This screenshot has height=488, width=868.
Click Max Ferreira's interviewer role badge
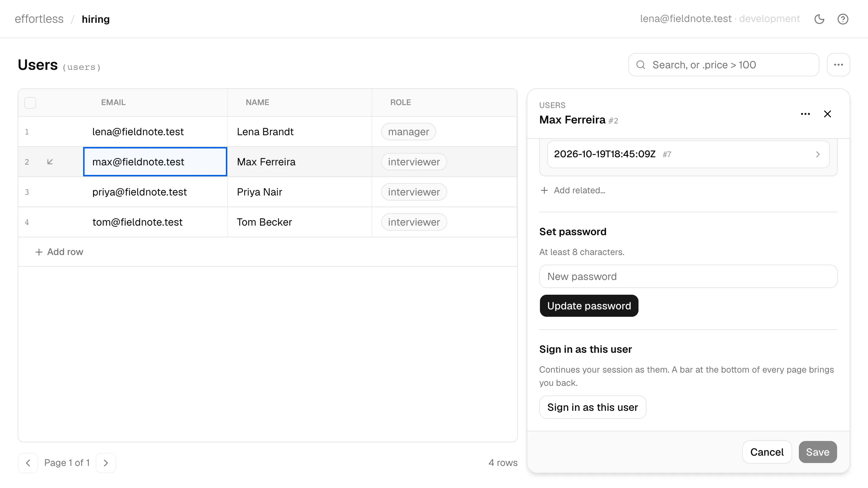(x=414, y=162)
